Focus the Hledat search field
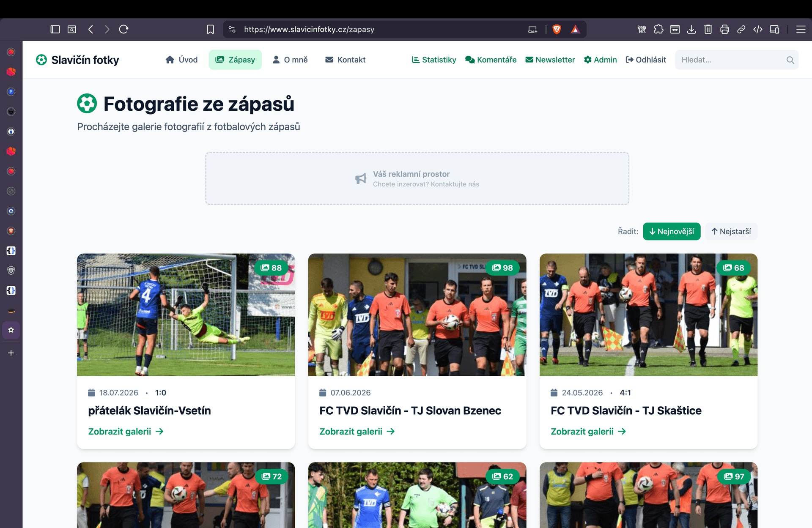The width and height of the screenshot is (812, 528). (x=737, y=60)
